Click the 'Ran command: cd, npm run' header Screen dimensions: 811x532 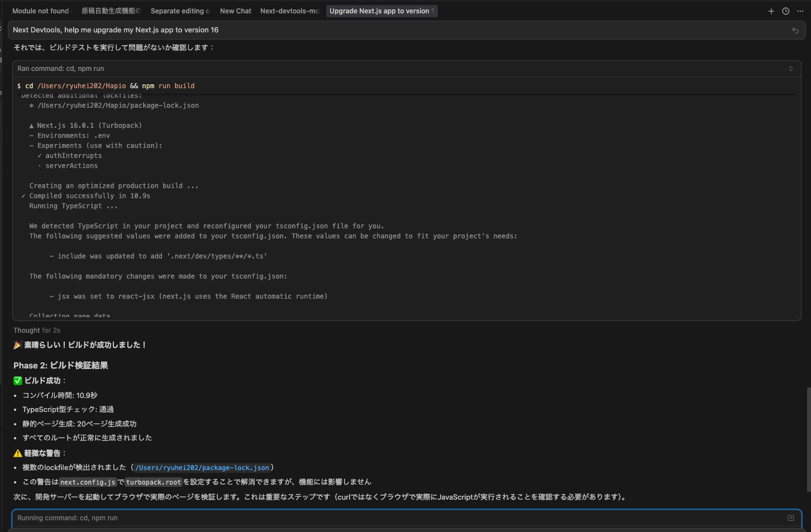(x=407, y=69)
